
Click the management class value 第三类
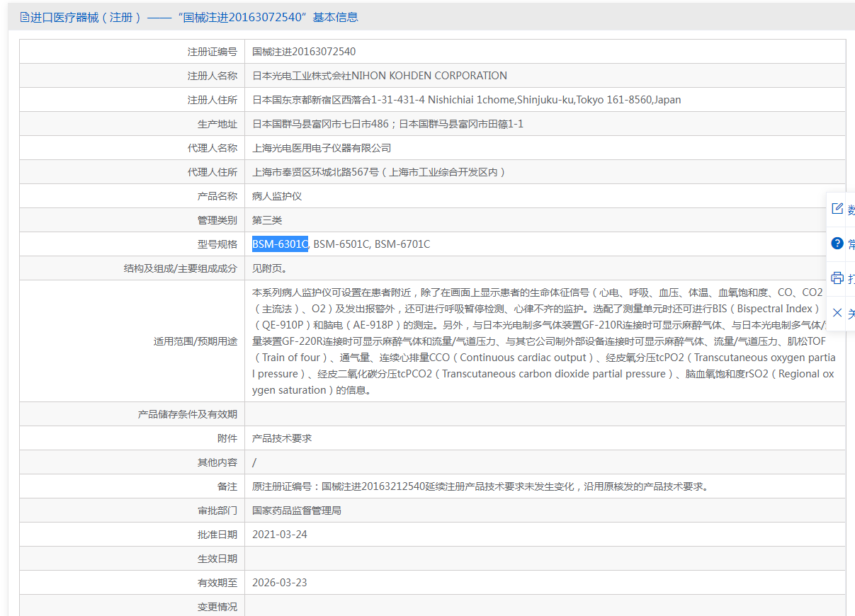267,220
